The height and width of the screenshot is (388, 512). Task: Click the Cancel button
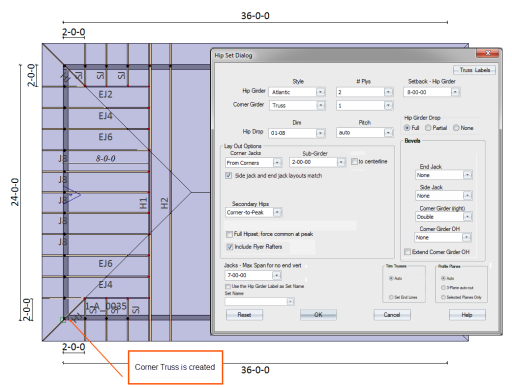(392, 315)
